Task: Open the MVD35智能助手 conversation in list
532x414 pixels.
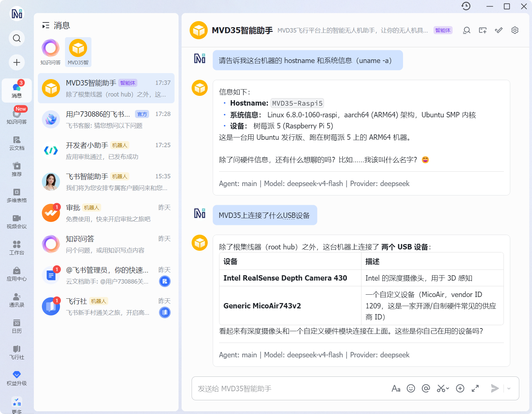Action: click(106, 88)
